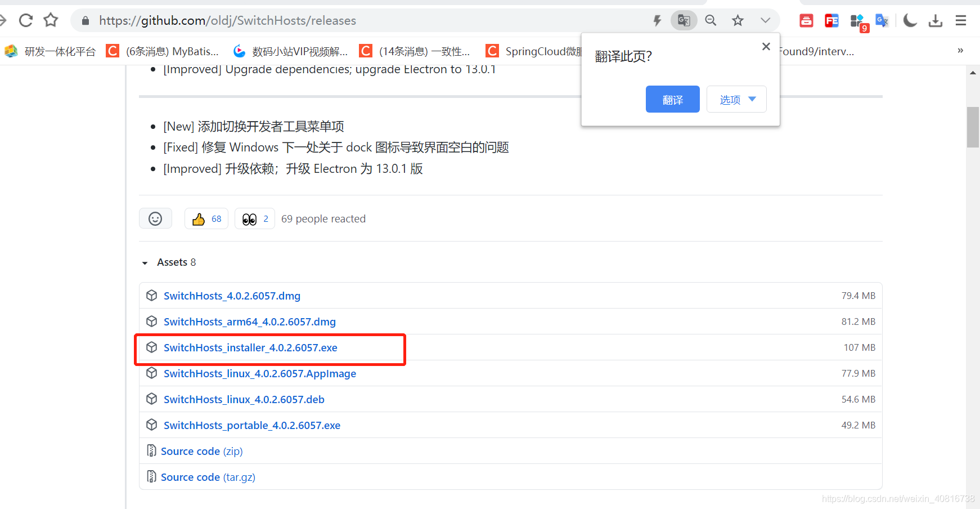Click the thumbs up reaction 68
Screen dimensions: 980x509
pyautogui.click(x=206, y=218)
